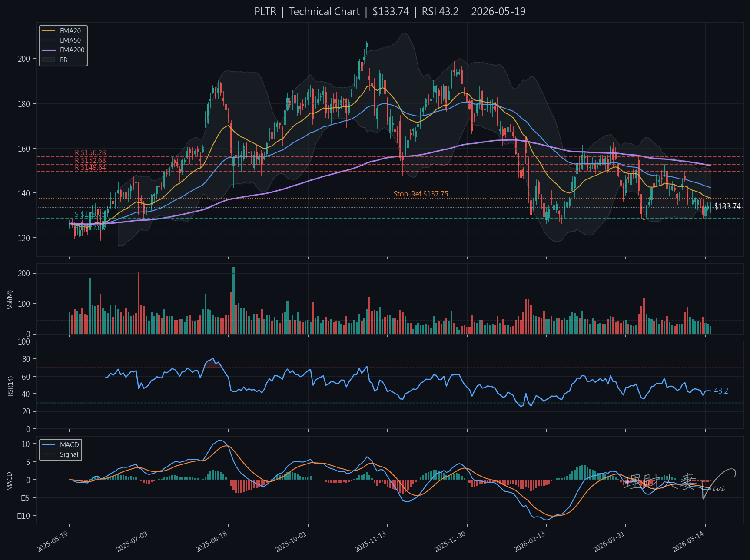Screen dimensions: 750x560
Task: Select the EMA20 legend label
Action: [x=70, y=31]
